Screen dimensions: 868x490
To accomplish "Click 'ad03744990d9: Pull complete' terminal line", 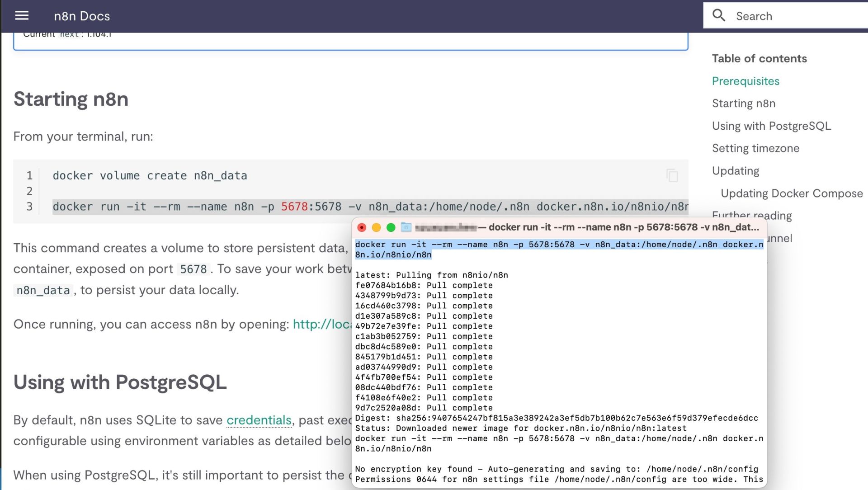I will (424, 367).
